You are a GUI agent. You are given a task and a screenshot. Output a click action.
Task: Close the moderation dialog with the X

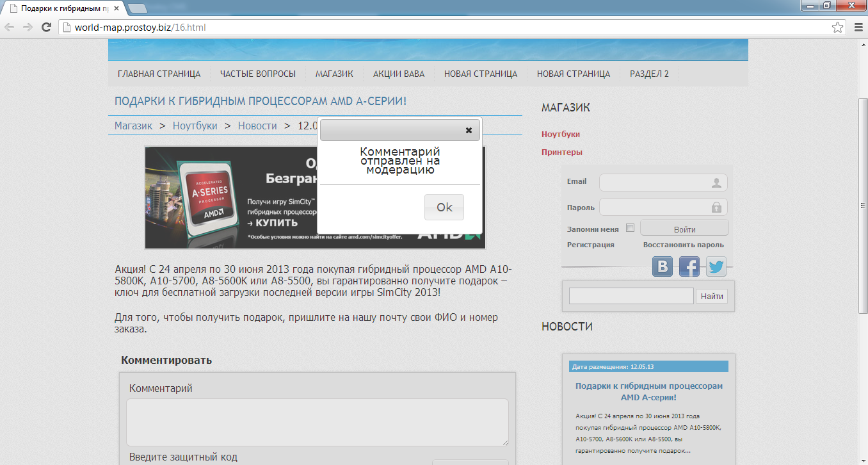469,131
